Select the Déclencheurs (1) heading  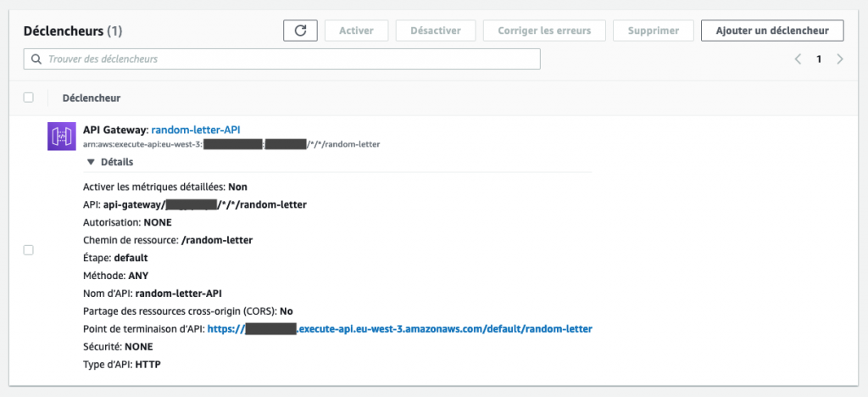73,31
